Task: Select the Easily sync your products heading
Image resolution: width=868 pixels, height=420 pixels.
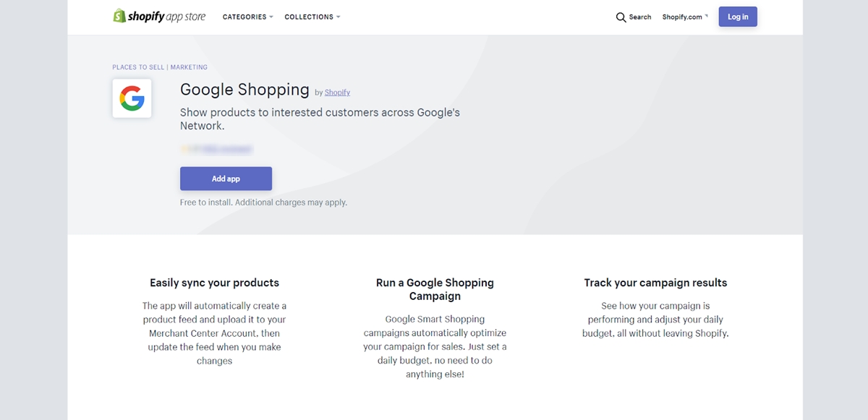Action: pos(214,283)
